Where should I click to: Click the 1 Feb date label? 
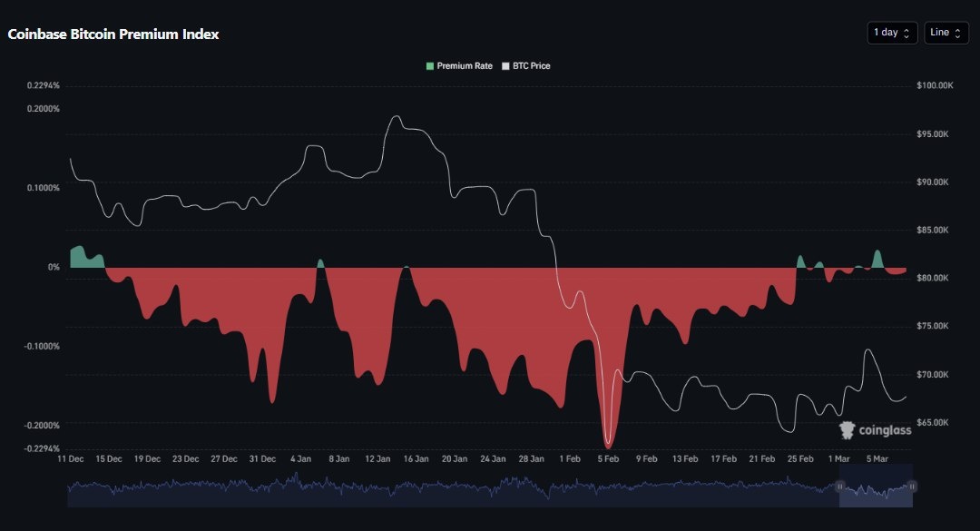pyautogui.click(x=570, y=459)
